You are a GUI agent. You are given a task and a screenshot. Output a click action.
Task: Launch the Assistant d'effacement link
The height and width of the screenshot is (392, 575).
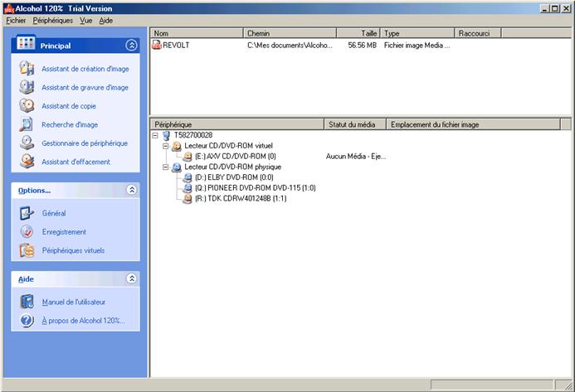click(x=76, y=162)
